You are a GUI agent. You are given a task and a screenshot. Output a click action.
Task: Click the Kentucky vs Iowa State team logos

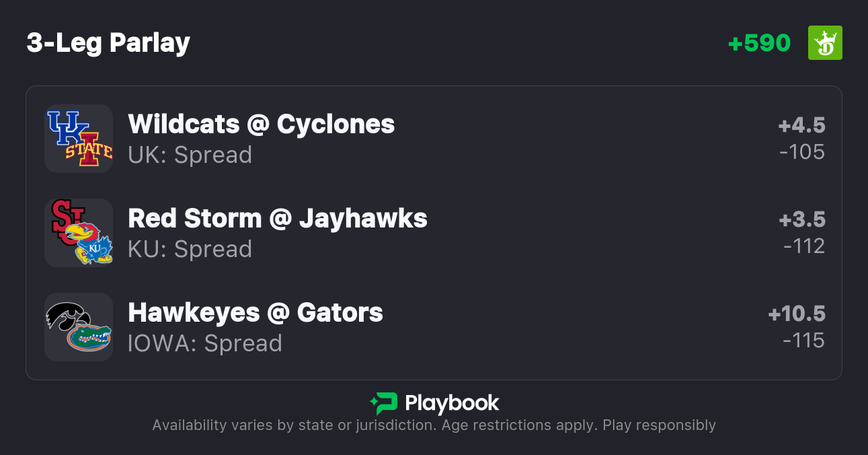tap(79, 139)
